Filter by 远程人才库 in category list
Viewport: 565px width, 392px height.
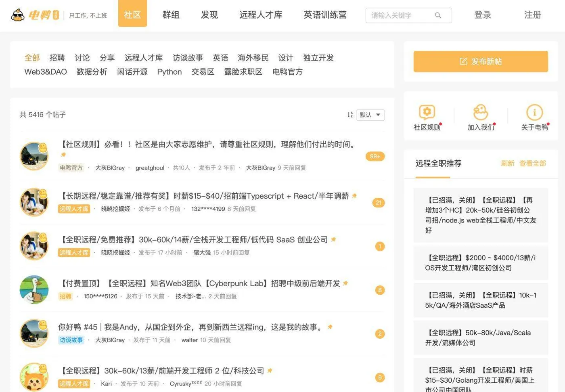pos(144,58)
